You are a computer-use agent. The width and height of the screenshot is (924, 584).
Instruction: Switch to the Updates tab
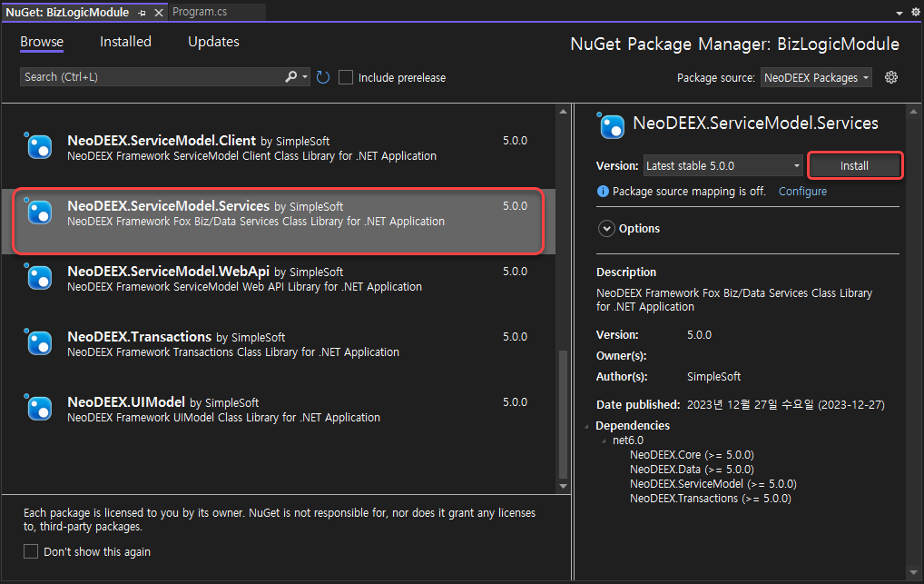213,42
